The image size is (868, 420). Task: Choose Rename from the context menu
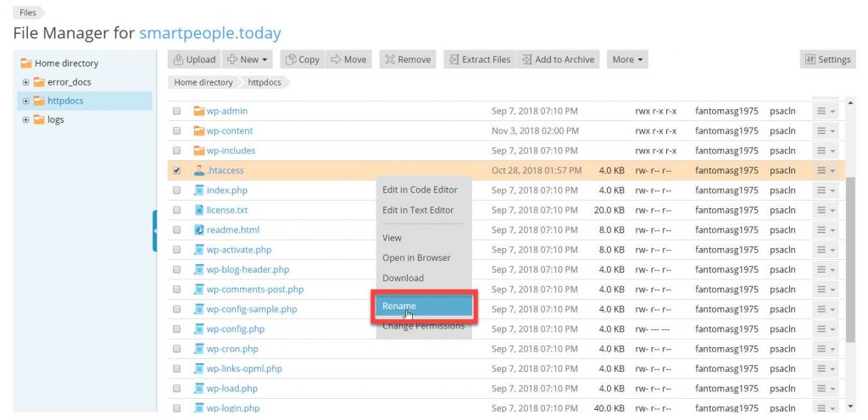423,306
